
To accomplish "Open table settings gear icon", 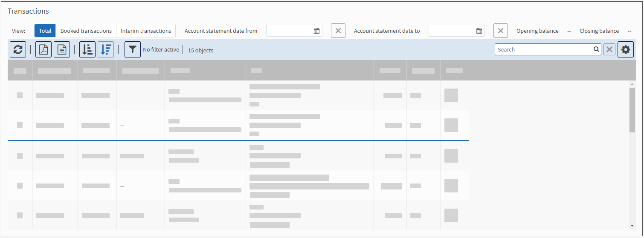I will tap(625, 49).
